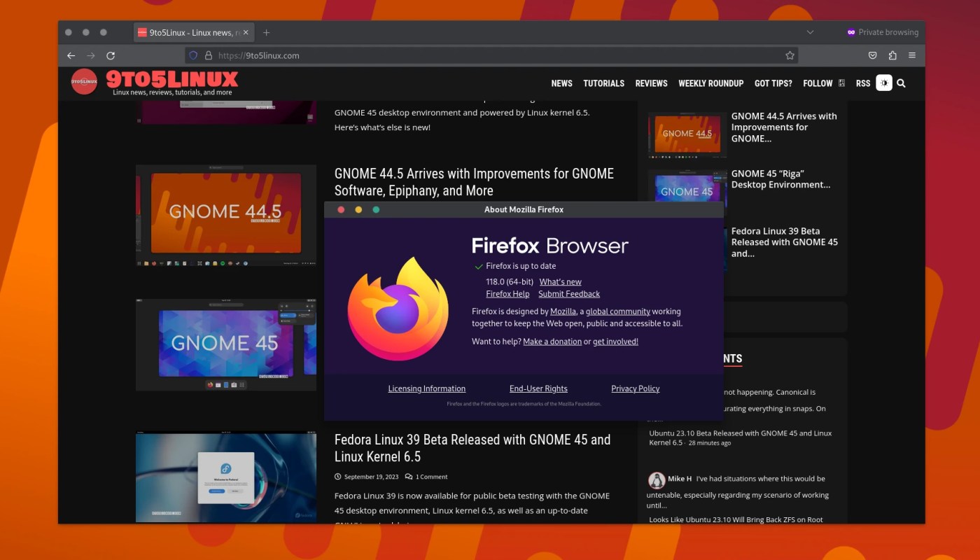
Task: Click the Fedora article thumbnail image
Action: click(x=226, y=477)
